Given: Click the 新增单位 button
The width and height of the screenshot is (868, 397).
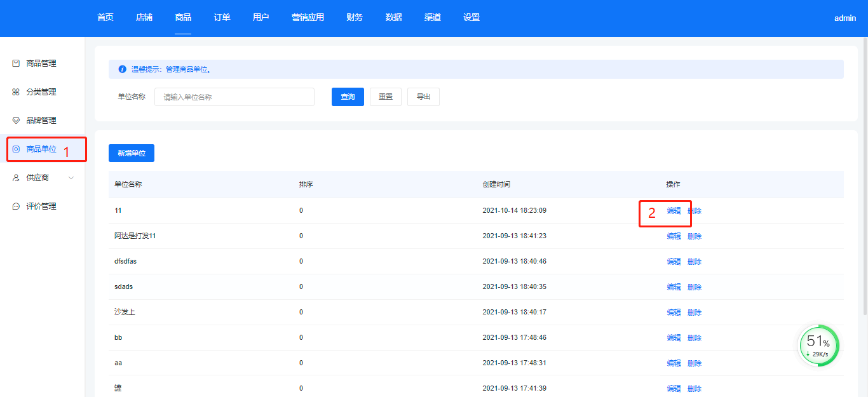Looking at the screenshot, I should 132,153.
